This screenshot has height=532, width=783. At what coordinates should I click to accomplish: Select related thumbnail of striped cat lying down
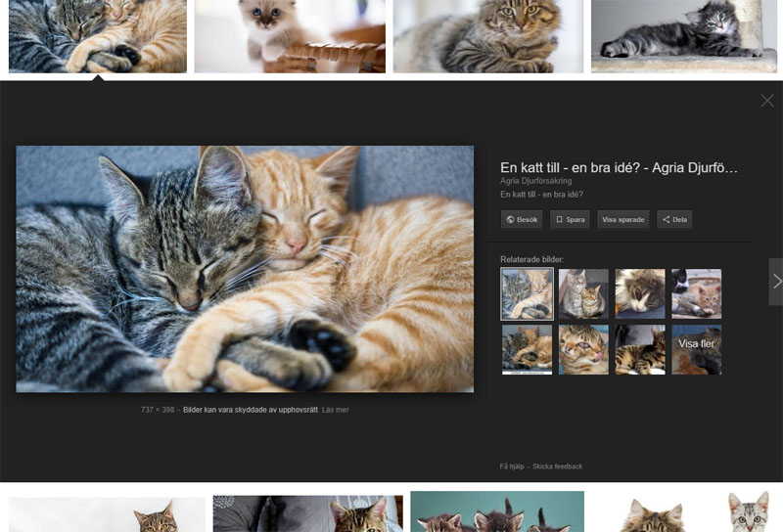tap(640, 350)
